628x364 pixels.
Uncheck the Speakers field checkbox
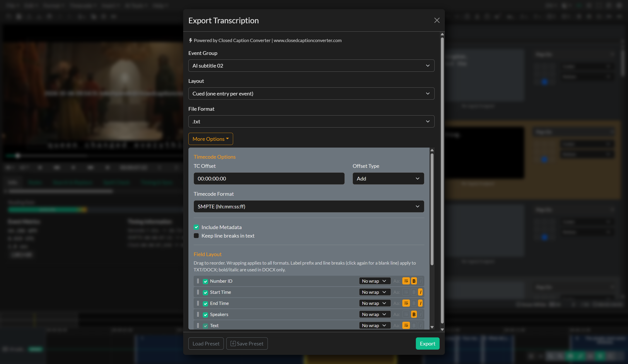(205, 315)
